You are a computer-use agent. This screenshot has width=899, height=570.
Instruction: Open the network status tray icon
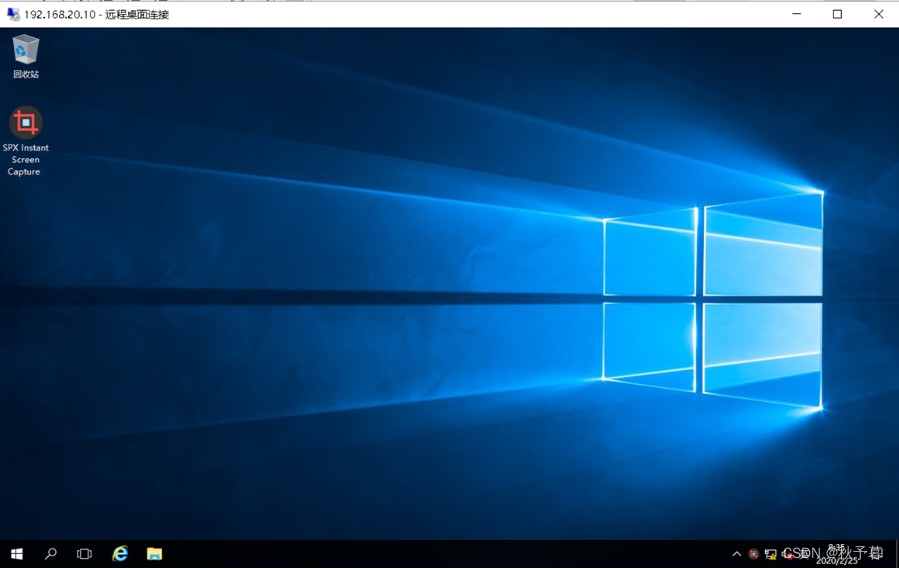(771, 554)
